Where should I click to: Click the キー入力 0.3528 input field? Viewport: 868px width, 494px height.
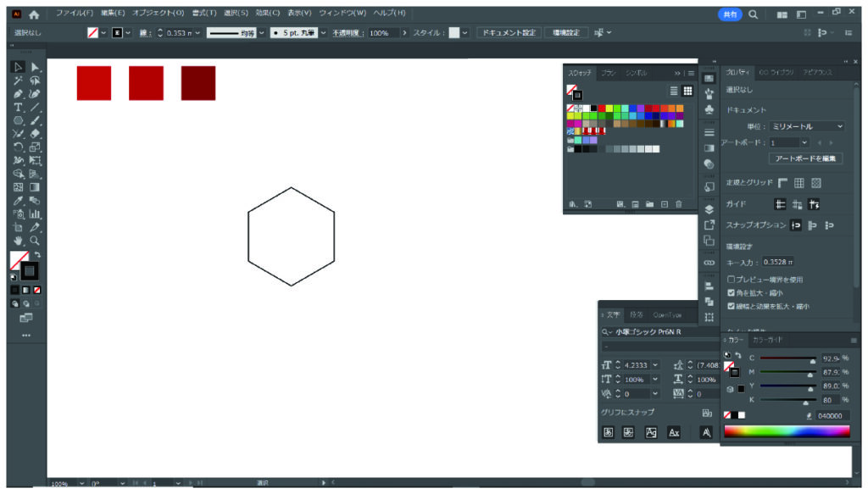[778, 262]
